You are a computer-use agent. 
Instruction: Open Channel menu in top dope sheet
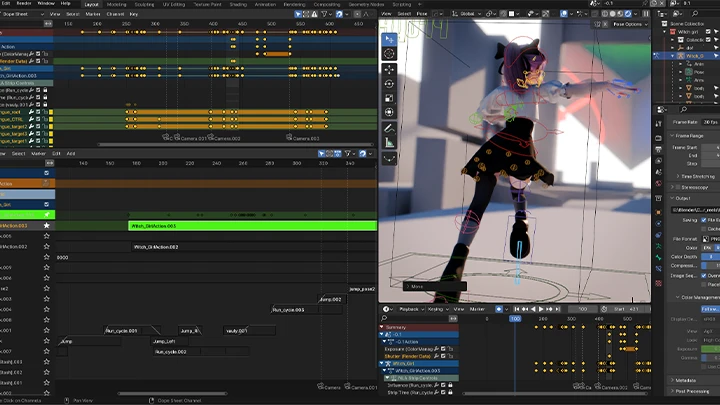click(115, 14)
